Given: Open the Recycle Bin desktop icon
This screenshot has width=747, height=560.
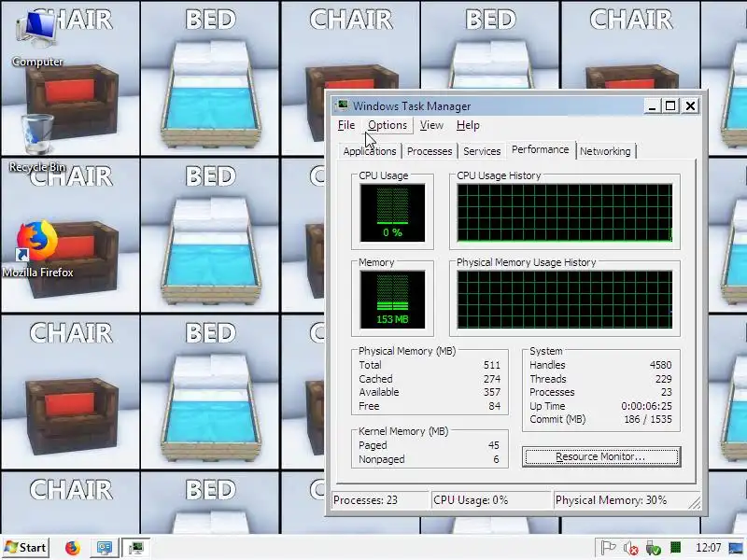Looking at the screenshot, I should pos(37,143).
